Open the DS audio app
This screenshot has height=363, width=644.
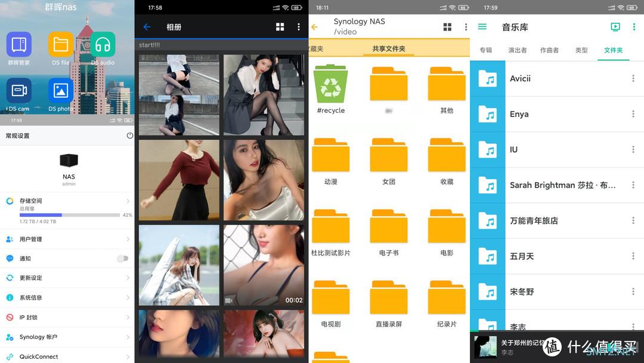point(103,44)
